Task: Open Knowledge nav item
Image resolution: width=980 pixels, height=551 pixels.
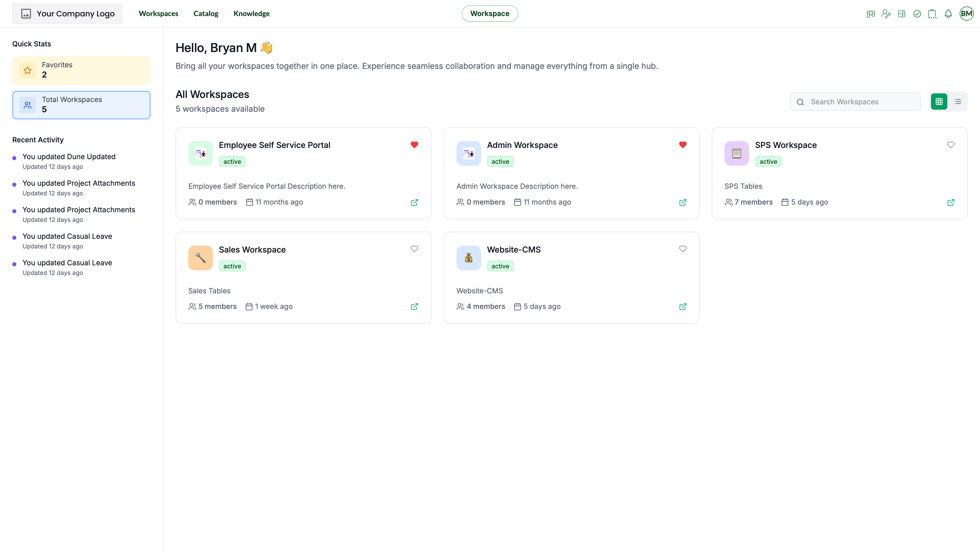Action: pos(251,14)
